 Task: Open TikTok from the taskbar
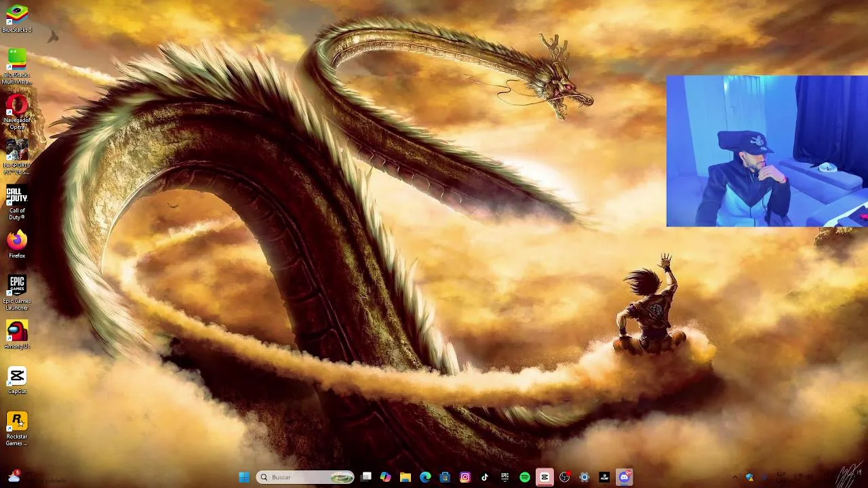point(485,477)
